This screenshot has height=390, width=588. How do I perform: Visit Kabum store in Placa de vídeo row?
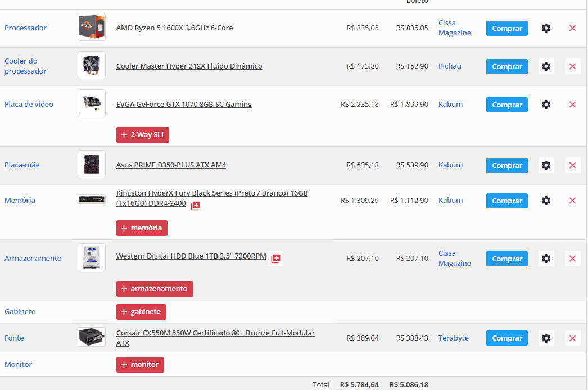click(450, 105)
